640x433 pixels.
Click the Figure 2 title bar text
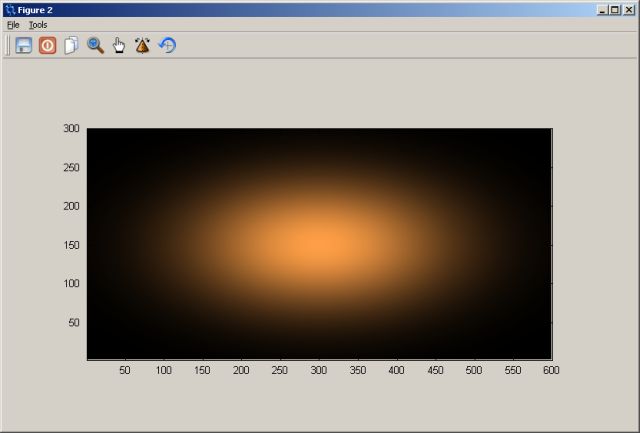click(x=35, y=10)
